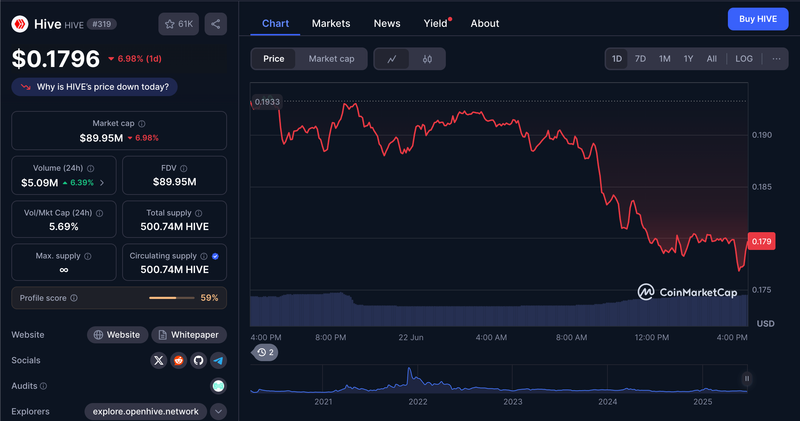Open Hive's Reddit social icon
This screenshot has width=800, height=421.
(179, 360)
